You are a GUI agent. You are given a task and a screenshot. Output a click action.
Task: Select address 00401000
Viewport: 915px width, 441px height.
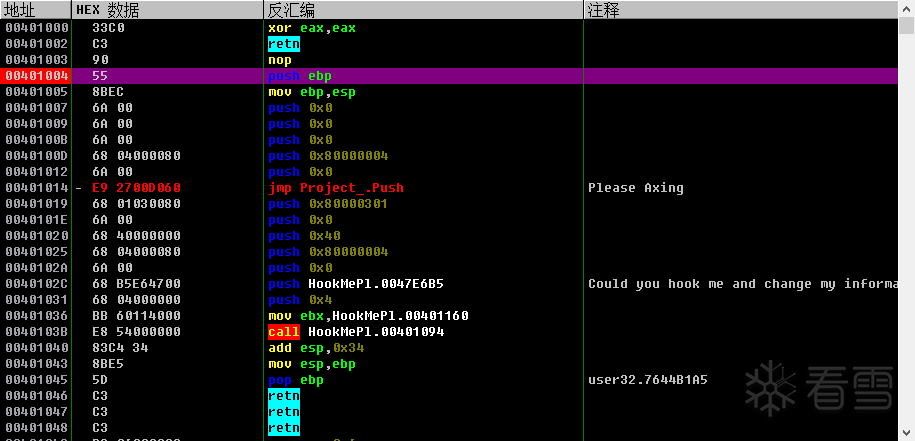(x=37, y=28)
